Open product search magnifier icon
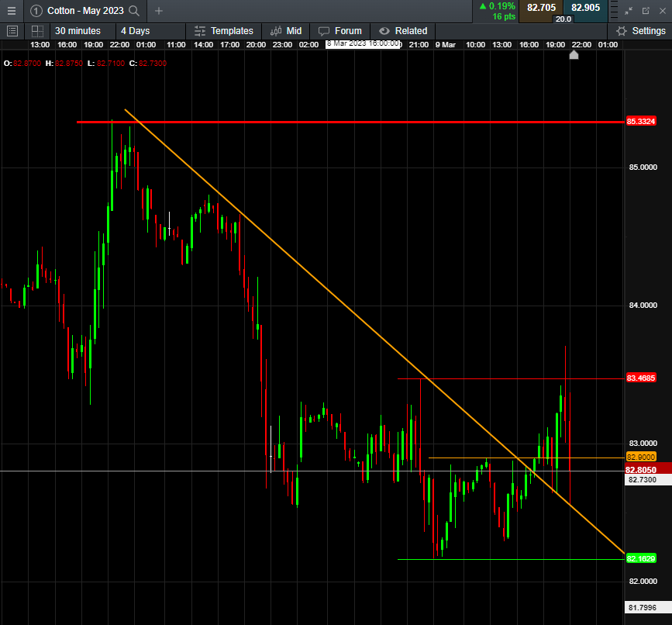 point(134,11)
